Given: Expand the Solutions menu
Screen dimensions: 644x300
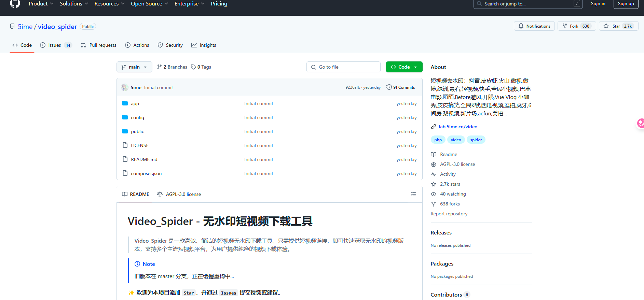Looking at the screenshot, I should (74, 4).
